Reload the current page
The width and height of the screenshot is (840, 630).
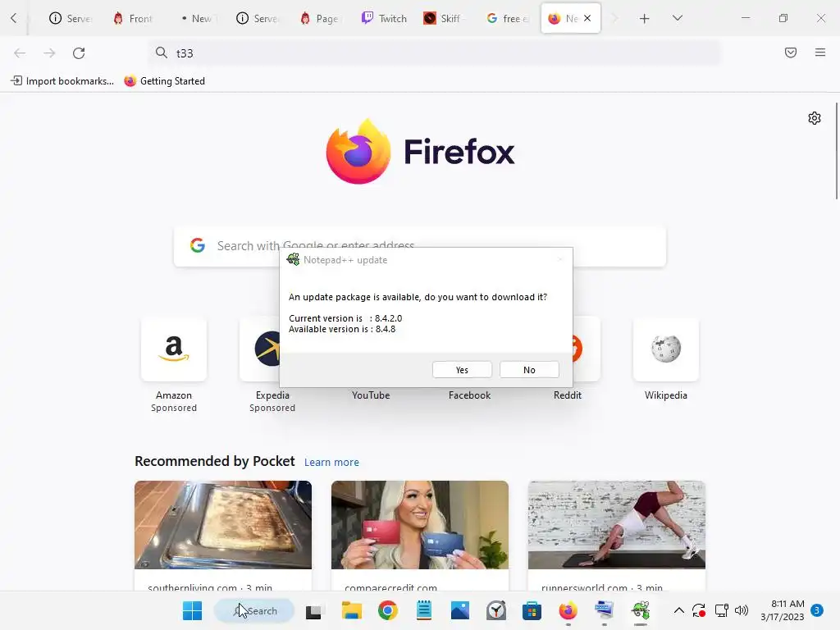[79, 53]
